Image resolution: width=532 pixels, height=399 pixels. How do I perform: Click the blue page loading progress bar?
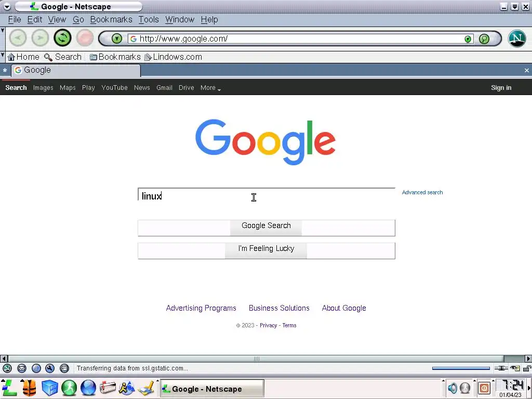[461, 368]
